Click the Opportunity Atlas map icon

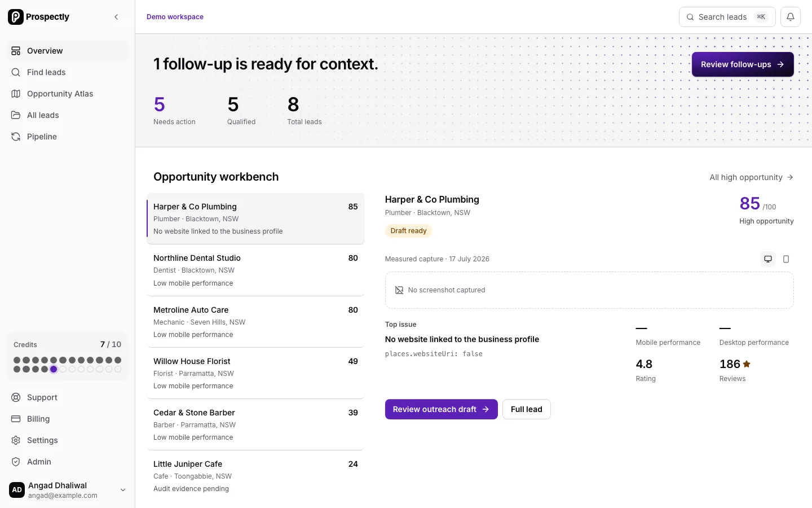pos(16,94)
